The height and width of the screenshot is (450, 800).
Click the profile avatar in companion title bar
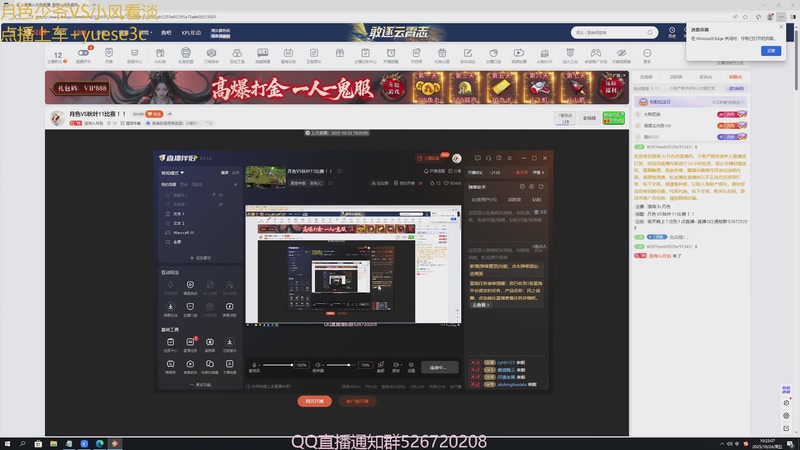click(457, 158)
